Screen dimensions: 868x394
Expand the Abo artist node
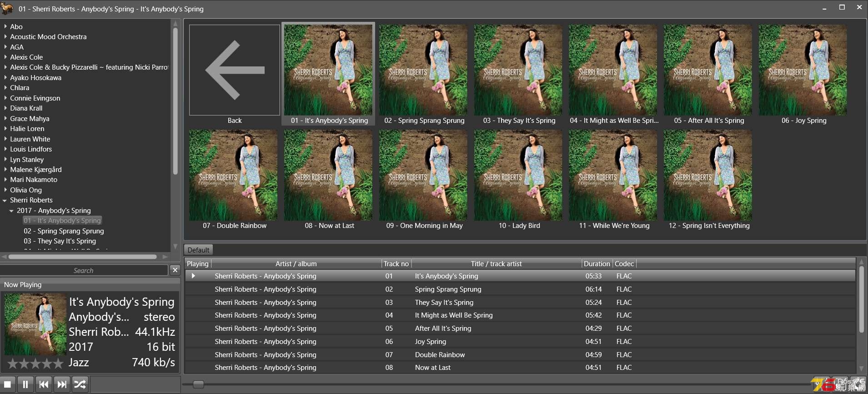[5, 26]
